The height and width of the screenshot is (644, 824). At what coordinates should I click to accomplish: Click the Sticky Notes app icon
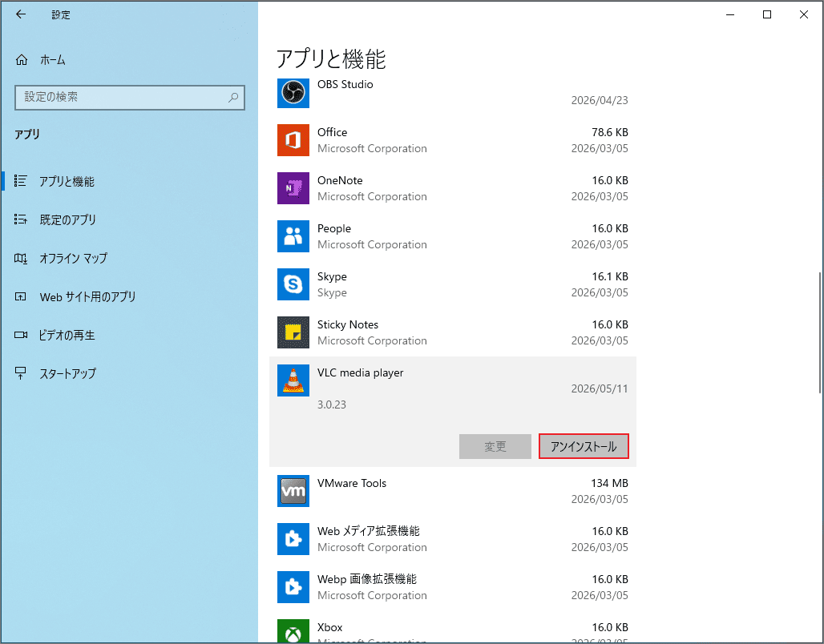pos(293,332)
